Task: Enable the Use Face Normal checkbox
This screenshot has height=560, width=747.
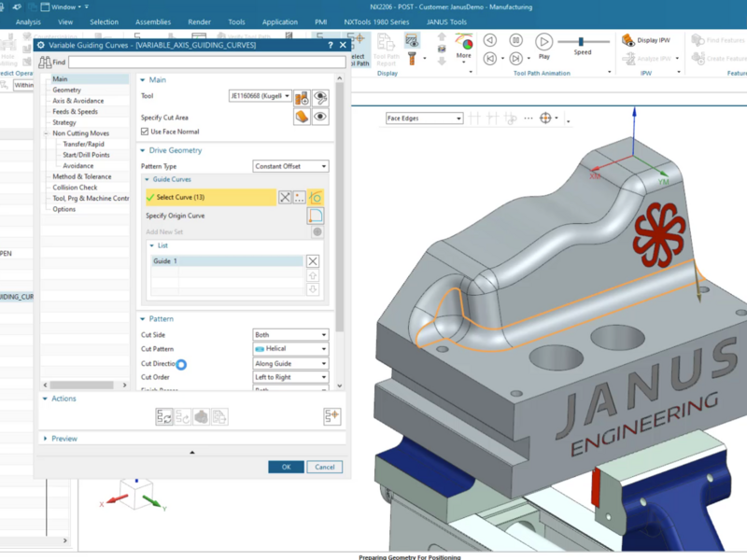Action: click(x=145, y=132)
